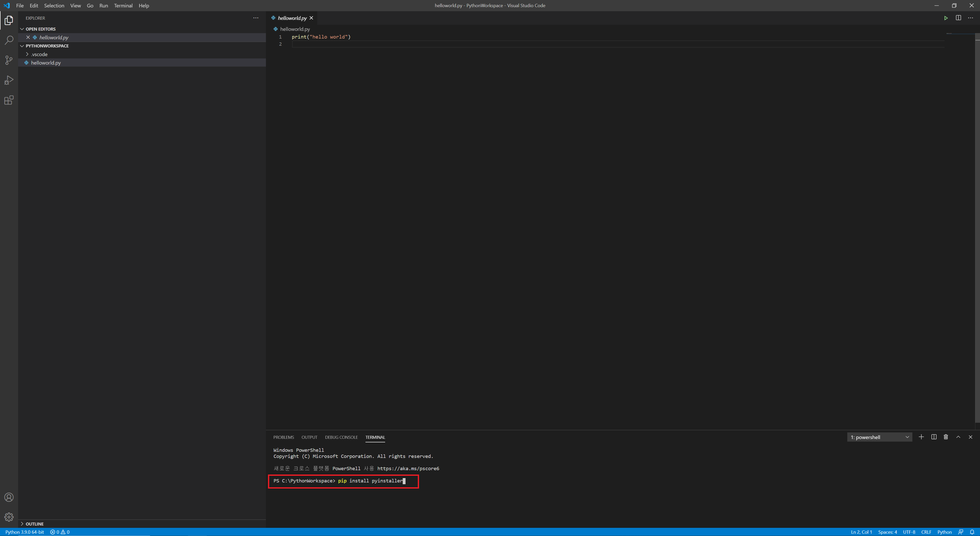
Task: Click the UTF-8 encoding status item
Action: point(909,532)
